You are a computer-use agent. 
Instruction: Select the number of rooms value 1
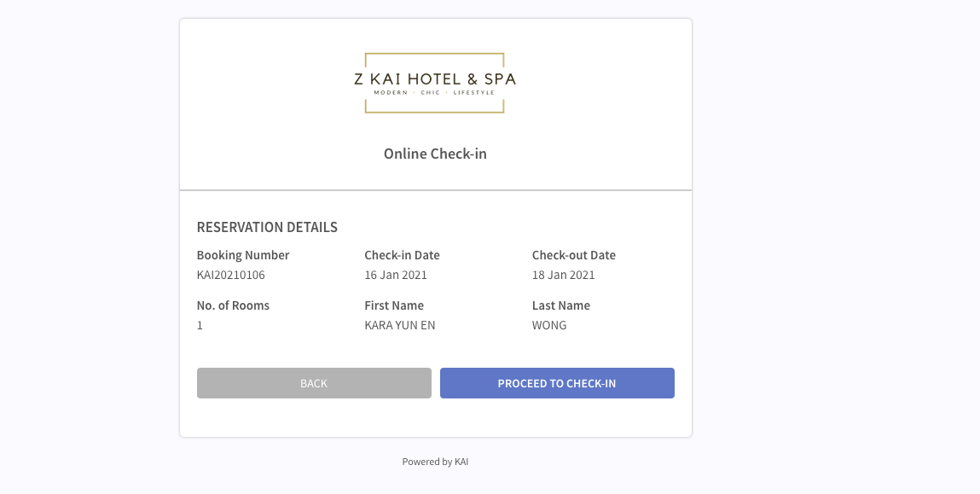(x=200, y=325)
